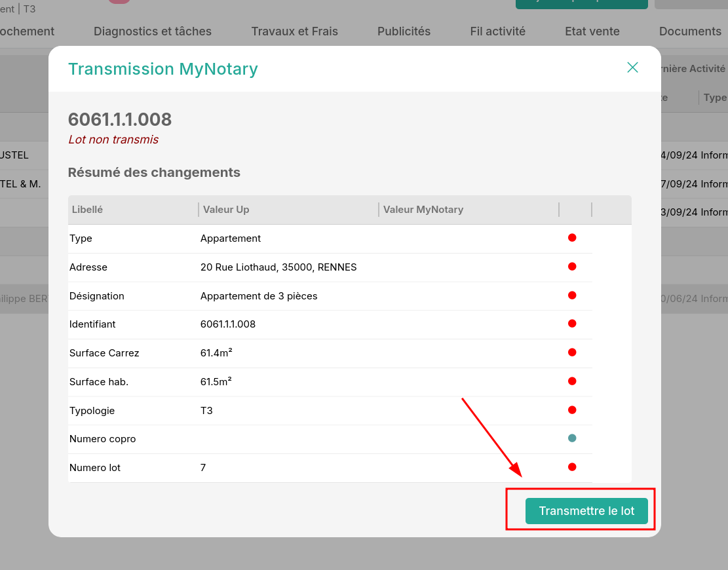Click the Résumé des changements heading
728x570 pixels.
pos(154,172)
